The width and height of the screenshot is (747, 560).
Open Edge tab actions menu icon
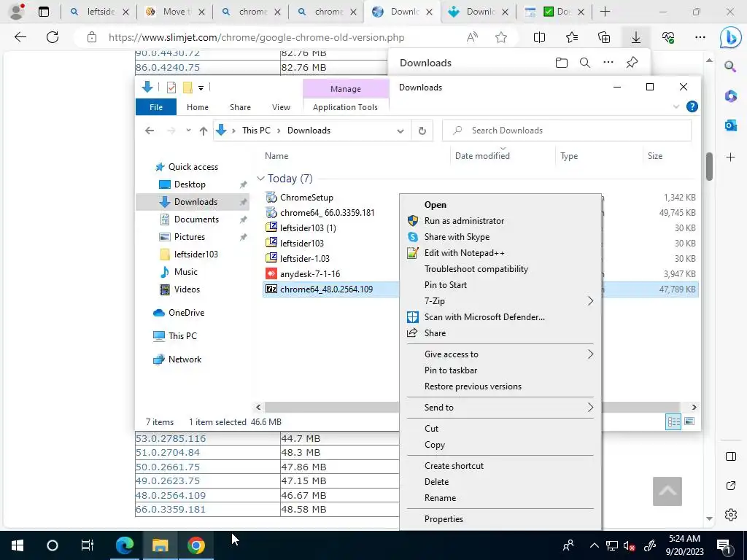pyautogui.click(x=43, y=12)
